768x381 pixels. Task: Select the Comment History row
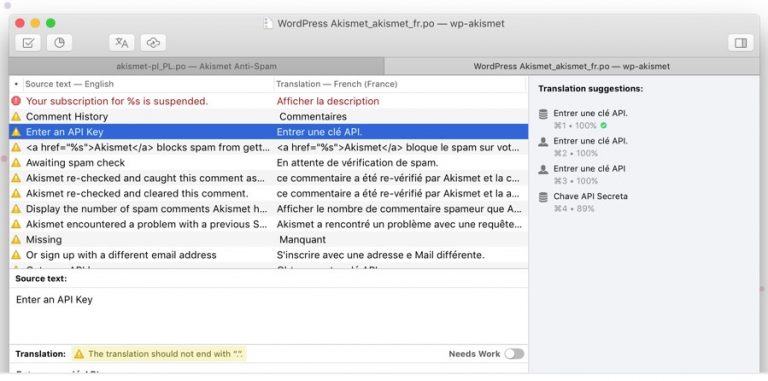click(x=268, y=117)
